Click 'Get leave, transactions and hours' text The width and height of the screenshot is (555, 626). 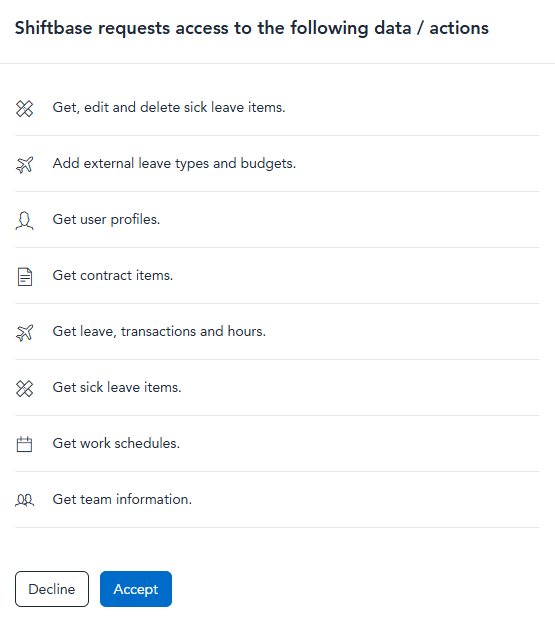point(159,331)
